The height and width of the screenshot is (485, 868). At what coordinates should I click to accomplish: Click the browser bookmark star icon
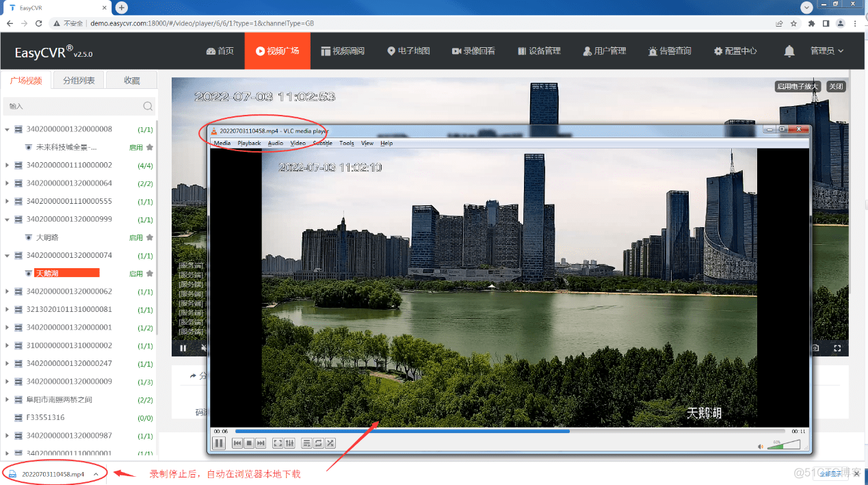(793, 23)
